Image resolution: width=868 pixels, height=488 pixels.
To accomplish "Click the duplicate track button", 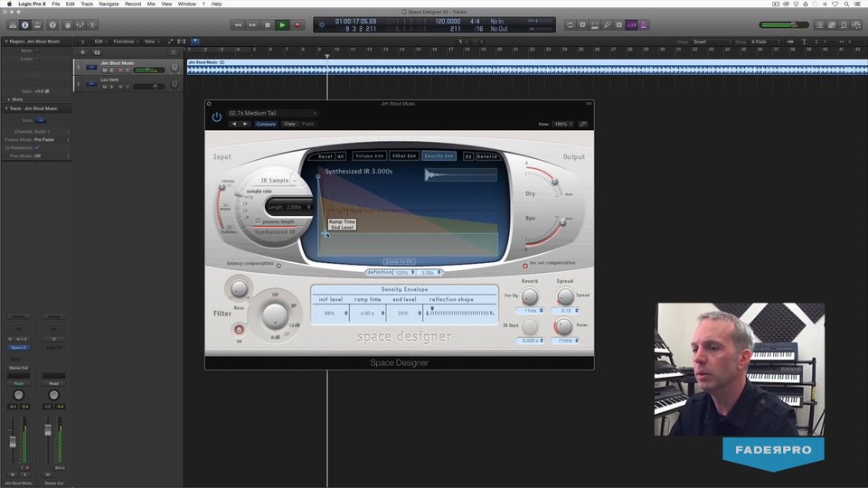I will [97, 52].
